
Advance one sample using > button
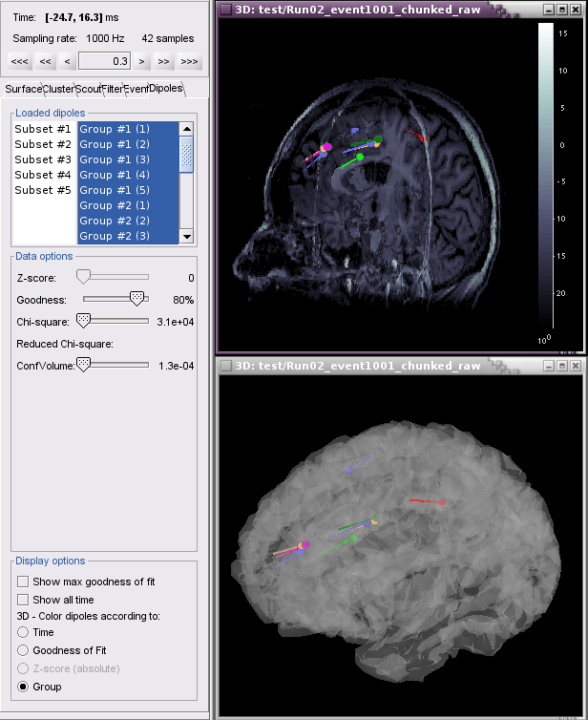pyautogui.click(x=141, y=61)
